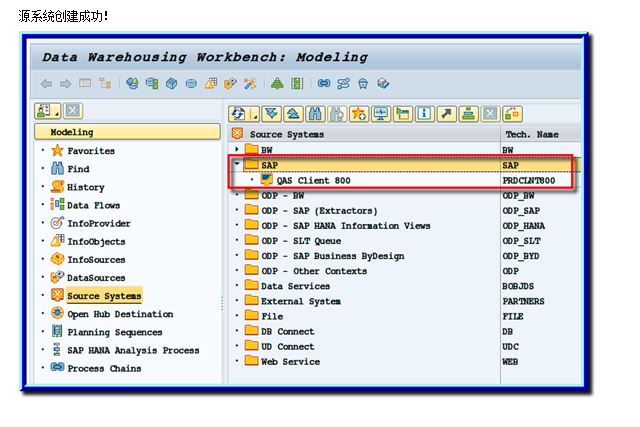This screenshot has height=427, width=640.
Task: Open the Open Hub Destination entry
Action: point(120,314)
